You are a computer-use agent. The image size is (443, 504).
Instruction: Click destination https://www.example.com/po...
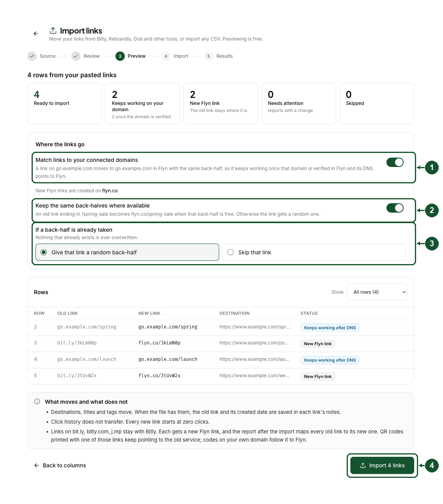tap(254, 343)
